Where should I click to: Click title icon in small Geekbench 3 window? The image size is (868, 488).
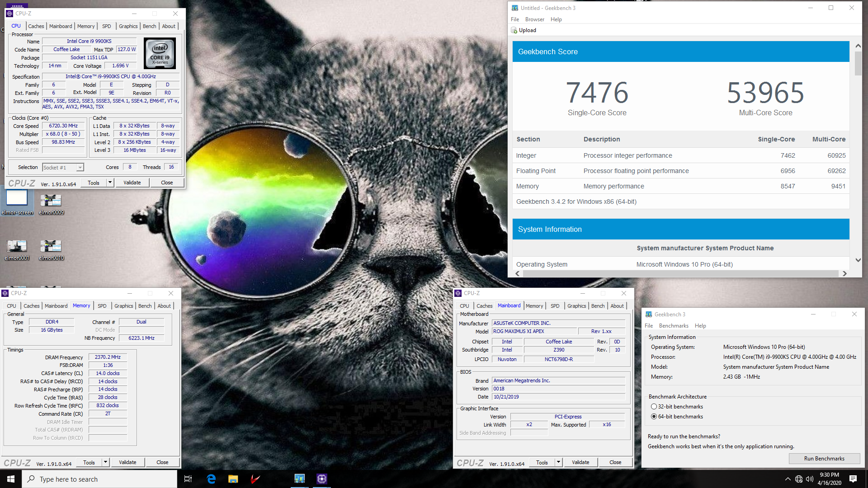tap(649, 314)
